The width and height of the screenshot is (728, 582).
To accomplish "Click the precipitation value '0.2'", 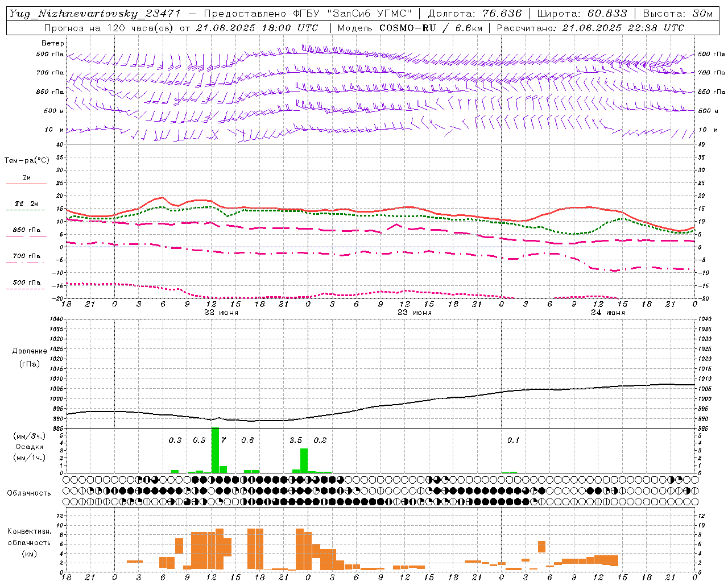I will click(x=320, y=440).
